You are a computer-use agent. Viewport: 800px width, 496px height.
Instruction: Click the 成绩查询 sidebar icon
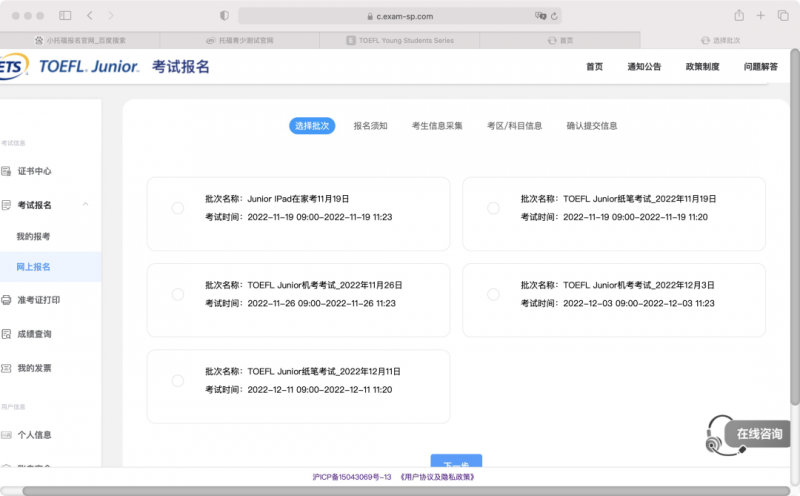pyautogui.click(x=6, y=334)
